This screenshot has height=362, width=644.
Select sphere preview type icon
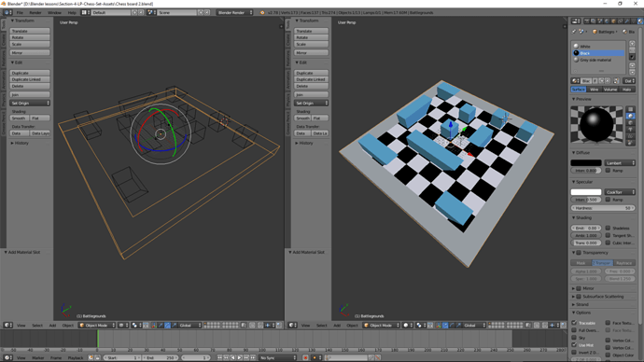[631, 116]
